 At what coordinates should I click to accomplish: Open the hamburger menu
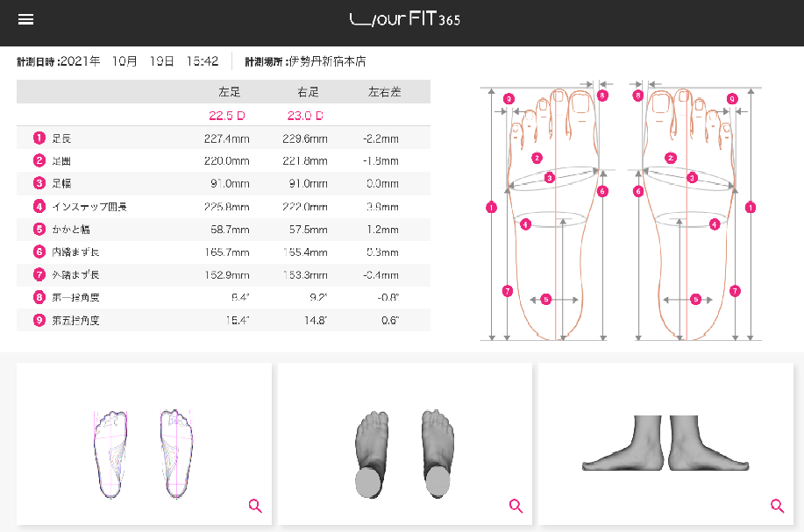click(25, 19)
